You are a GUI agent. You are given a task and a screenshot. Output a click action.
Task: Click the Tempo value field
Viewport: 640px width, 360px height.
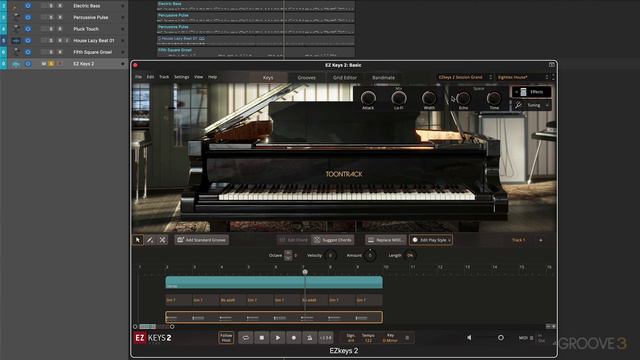pyautogui.click(x=368, y=338)
